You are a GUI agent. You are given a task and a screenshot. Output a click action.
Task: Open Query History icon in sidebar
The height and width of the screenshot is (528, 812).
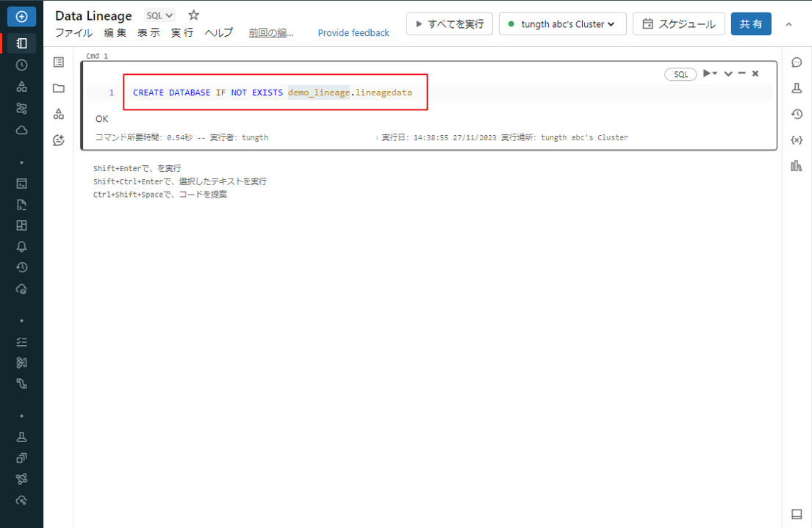click(21, 267)
